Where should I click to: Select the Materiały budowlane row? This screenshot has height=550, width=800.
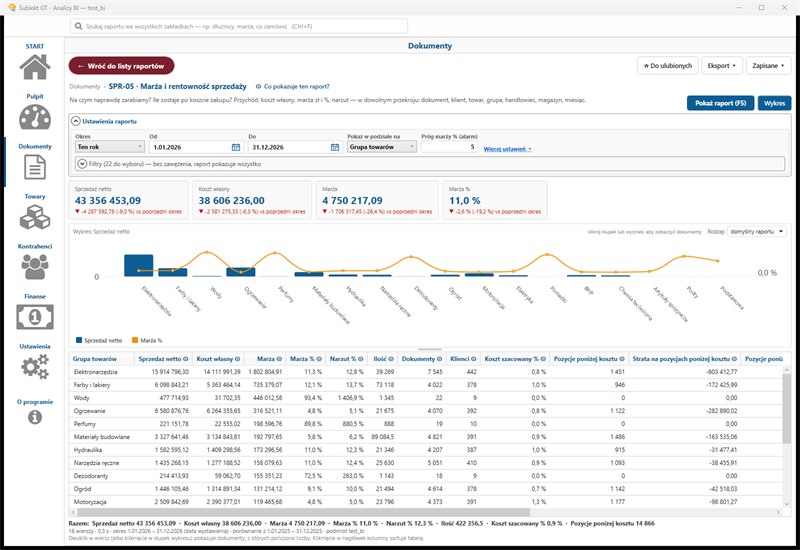[426, 437]
